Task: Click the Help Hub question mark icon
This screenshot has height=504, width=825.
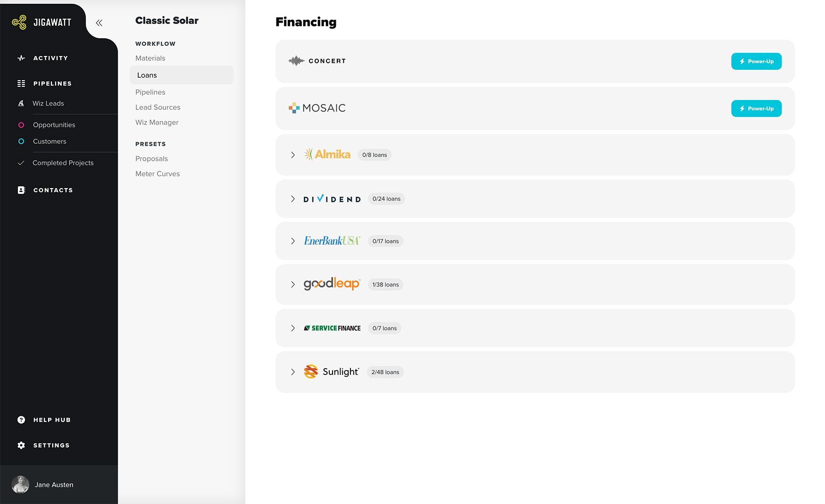Action: pos(21,420)
